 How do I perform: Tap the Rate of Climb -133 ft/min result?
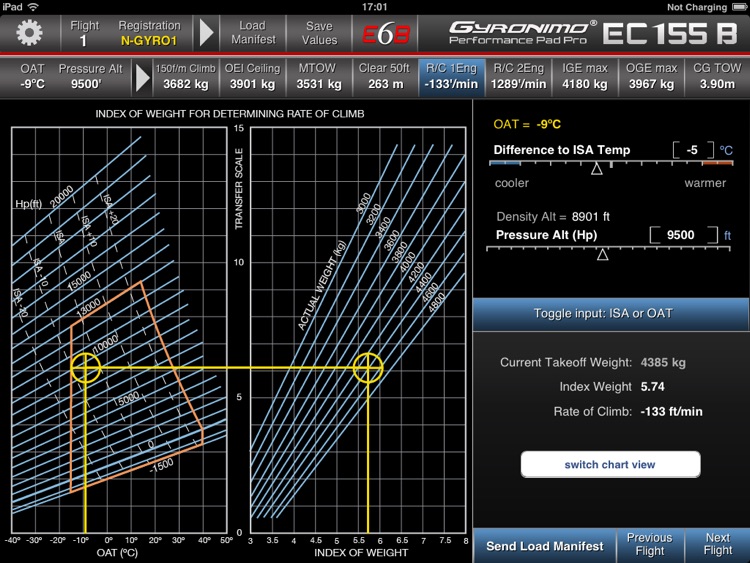tap(672, 412)
